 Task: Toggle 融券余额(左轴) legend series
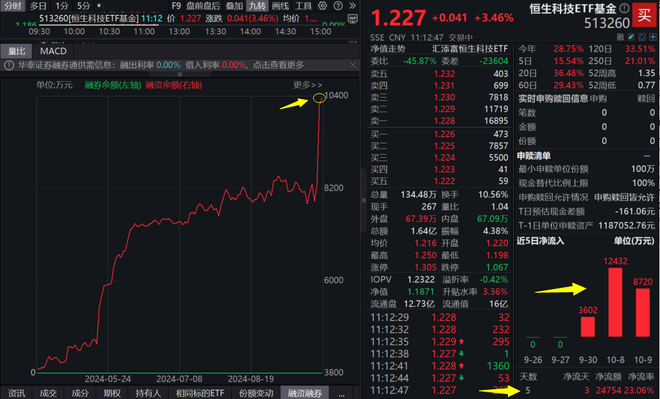113,85
